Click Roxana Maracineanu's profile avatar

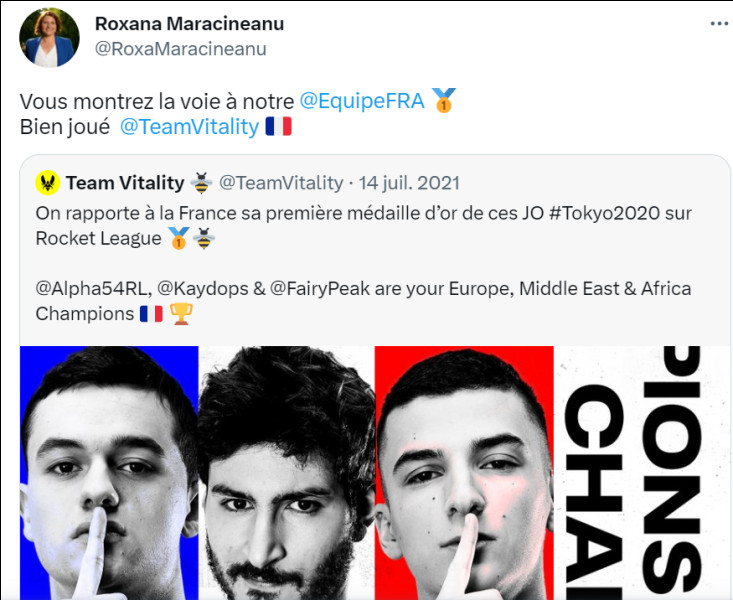coord(49,37)
